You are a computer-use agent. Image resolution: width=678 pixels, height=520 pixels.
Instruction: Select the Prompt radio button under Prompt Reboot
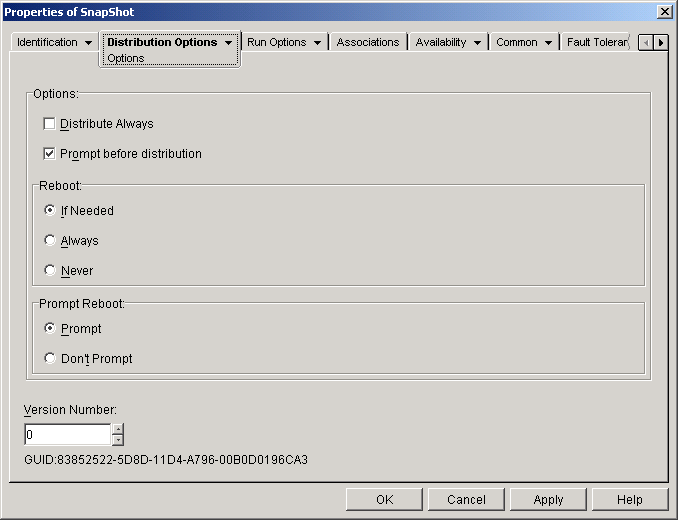[51, 329]
